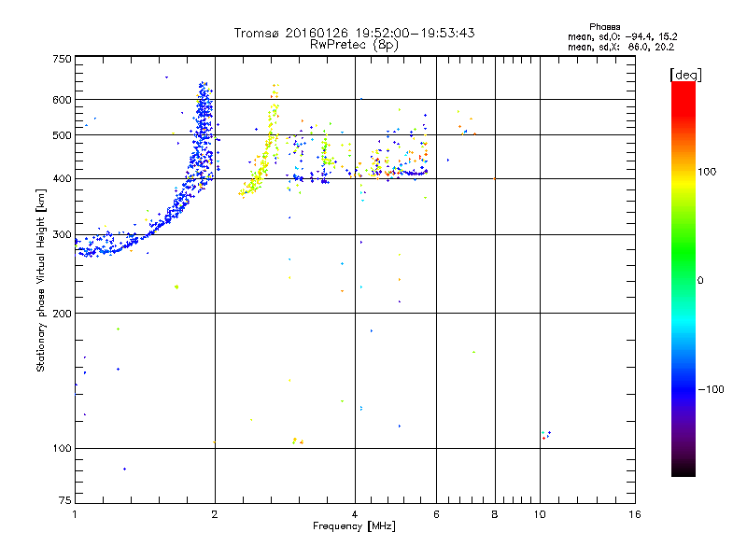The height and width of the screenshot is (560, 747).
Task: Click the y-axis tick label '300'
Action: pos(62,235)
